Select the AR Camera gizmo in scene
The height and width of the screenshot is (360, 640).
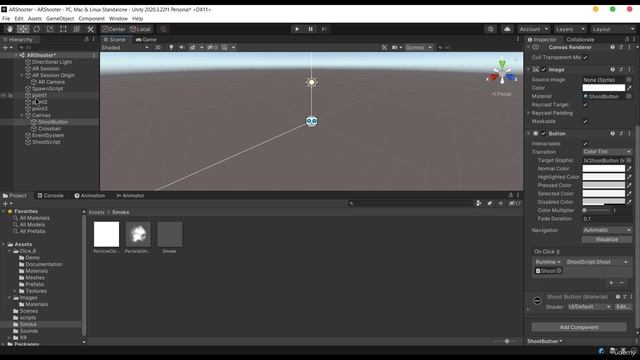tap(311, 121)
